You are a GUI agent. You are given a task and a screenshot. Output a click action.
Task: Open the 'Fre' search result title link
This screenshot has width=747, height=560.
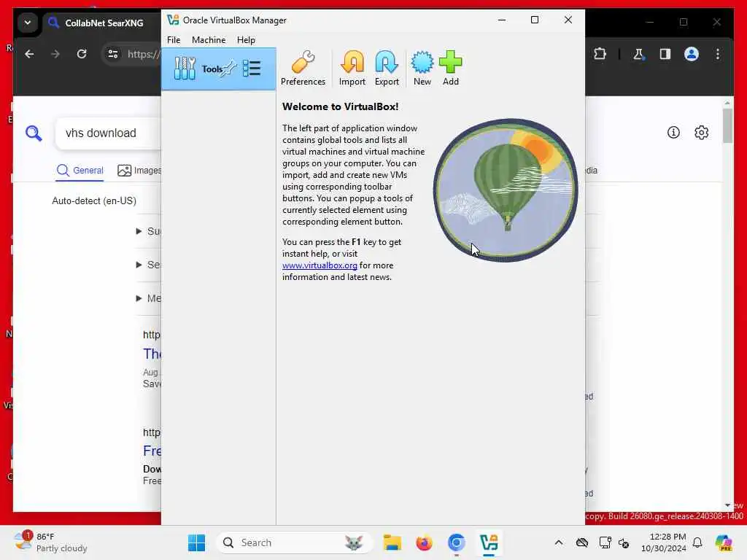tap(152, 451)
